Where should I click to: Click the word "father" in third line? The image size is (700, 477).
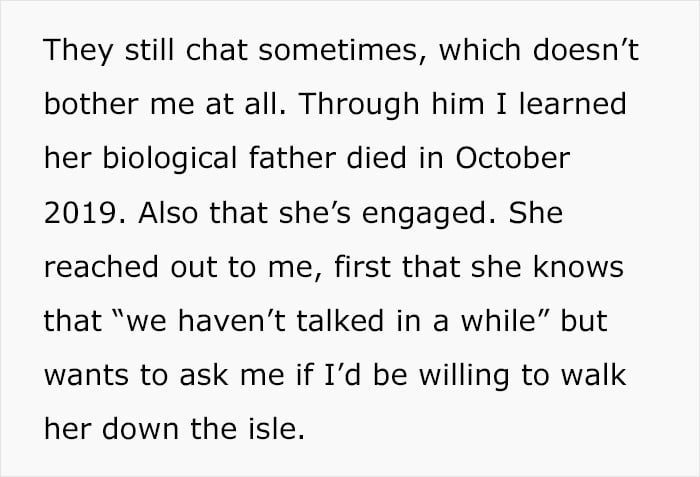pos(292,158)
